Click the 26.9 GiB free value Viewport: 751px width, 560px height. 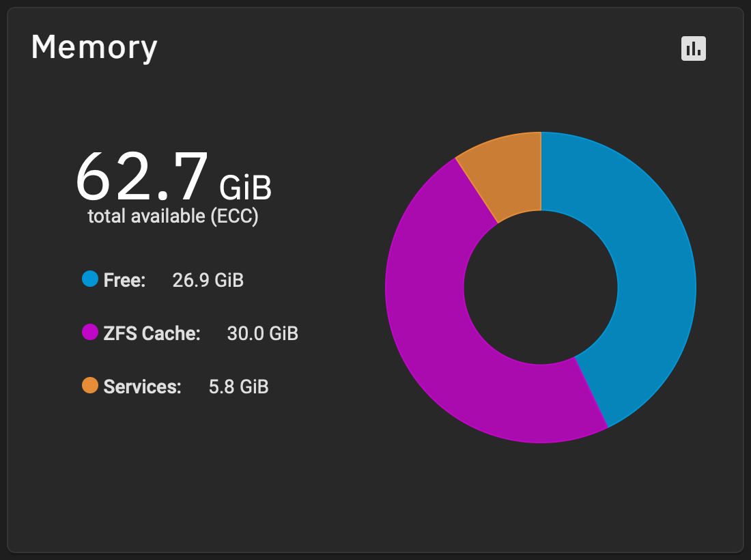208,280
